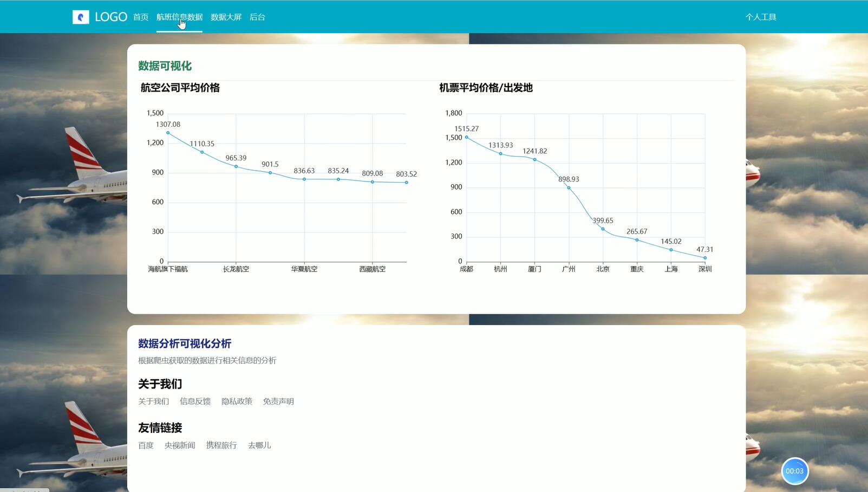Click the 携程旅行 link
This screenshot has height=492, width=868.
[222, 445]
